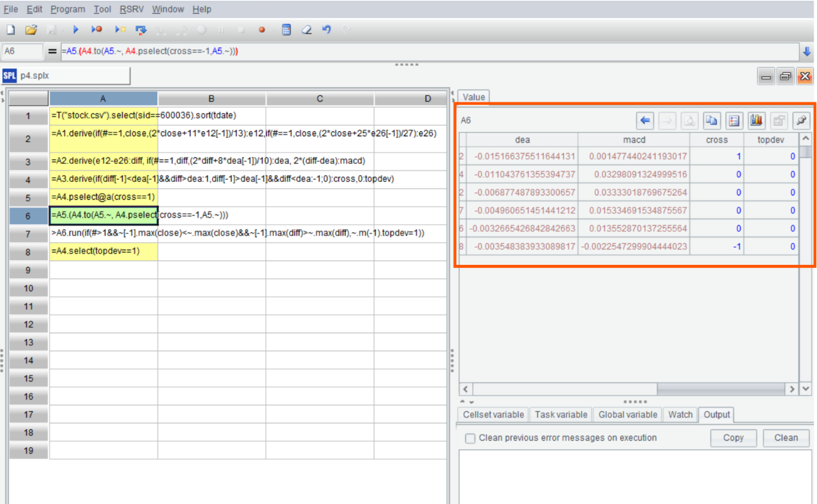Enable Clean previous error messages on execution
817x504 pixels.
click(x=470, y=438)
